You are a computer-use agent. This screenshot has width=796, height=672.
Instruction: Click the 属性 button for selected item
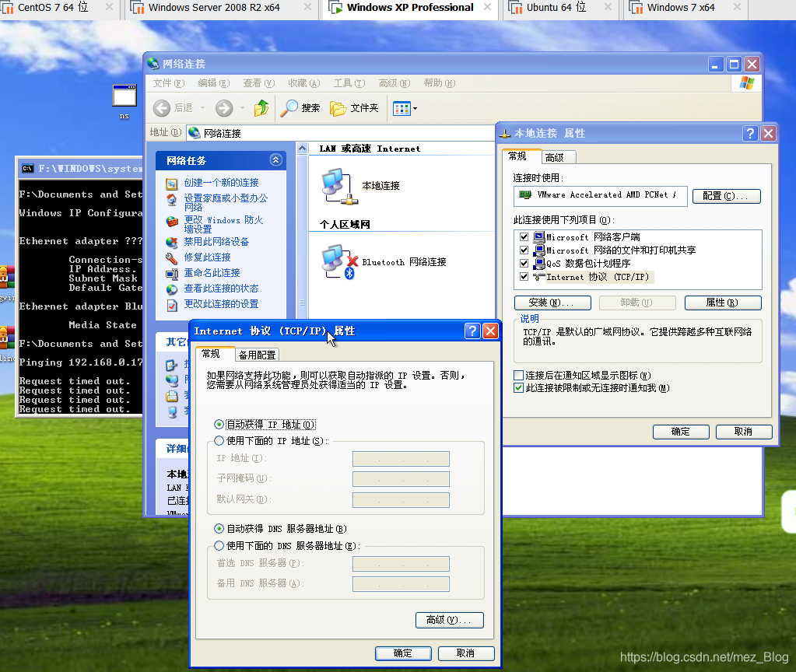(723, 303)
